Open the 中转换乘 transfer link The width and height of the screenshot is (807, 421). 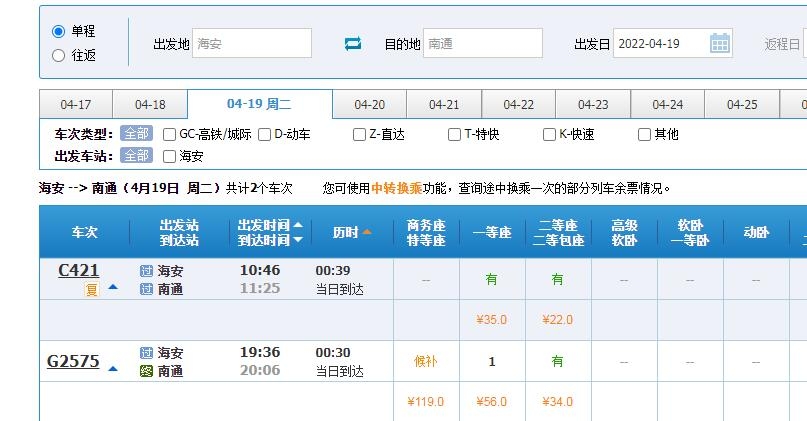pos(397,187)
